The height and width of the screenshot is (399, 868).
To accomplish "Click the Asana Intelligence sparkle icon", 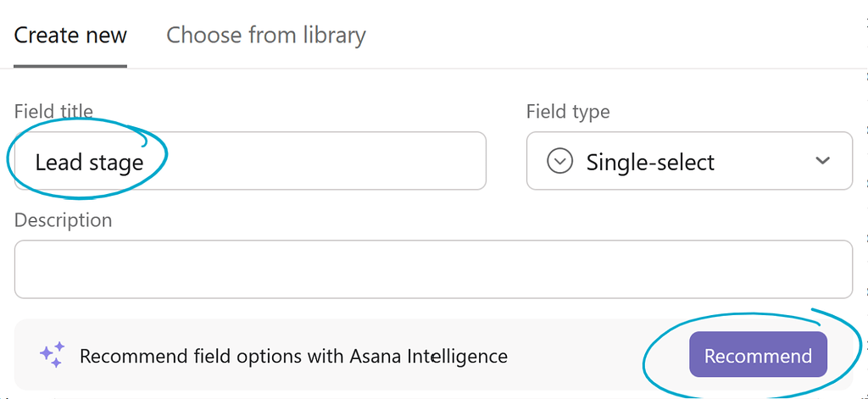I will [53, 355].
